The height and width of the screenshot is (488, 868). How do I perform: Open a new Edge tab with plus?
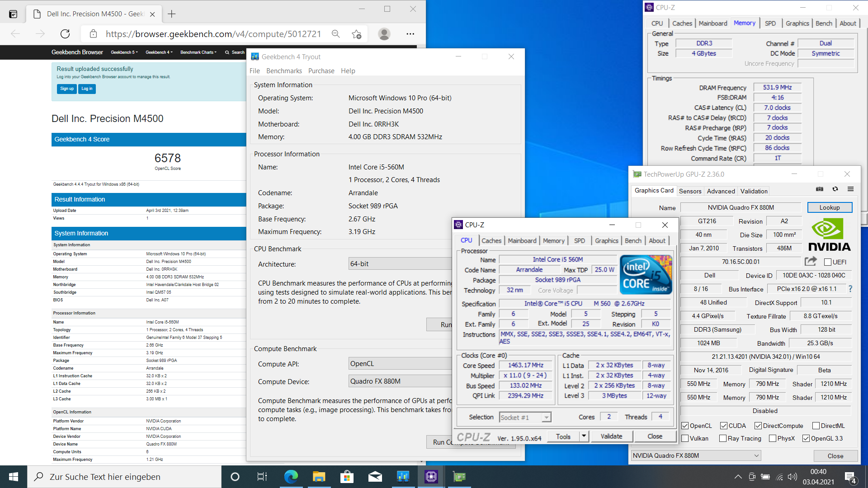pos(171,14)
